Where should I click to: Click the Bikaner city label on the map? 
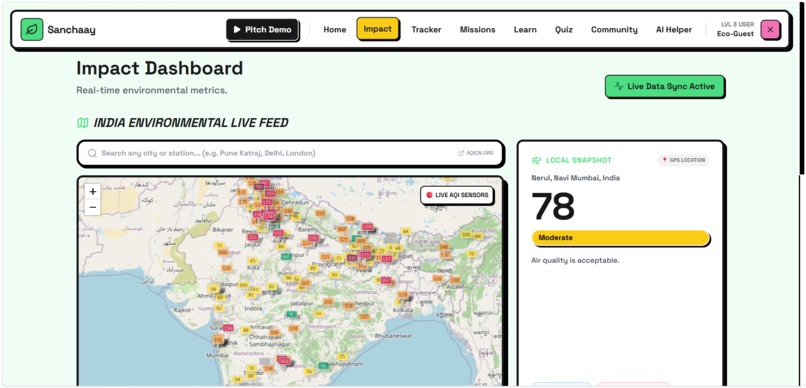click(x=223, y=229)
